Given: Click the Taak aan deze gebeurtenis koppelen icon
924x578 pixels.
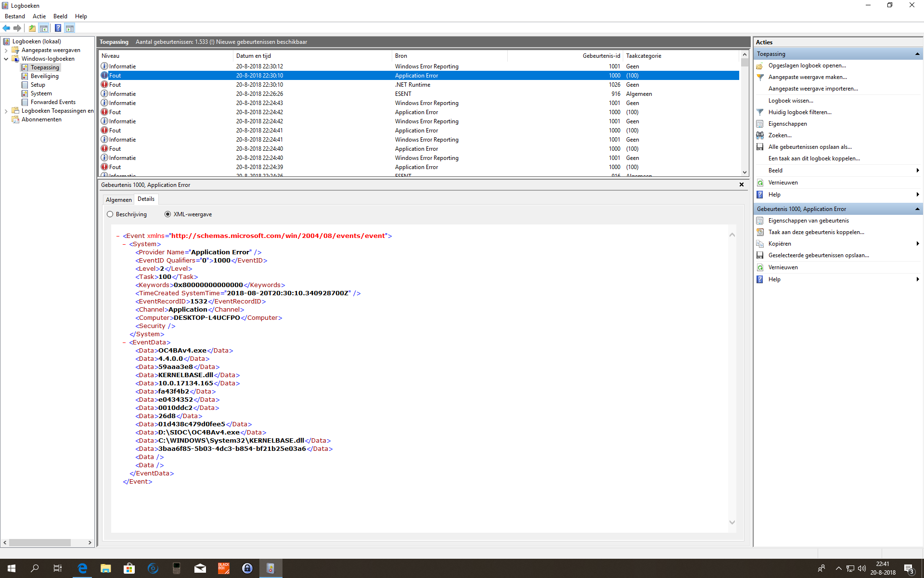Looking at the screenshot, I should [x=760, y=232].
